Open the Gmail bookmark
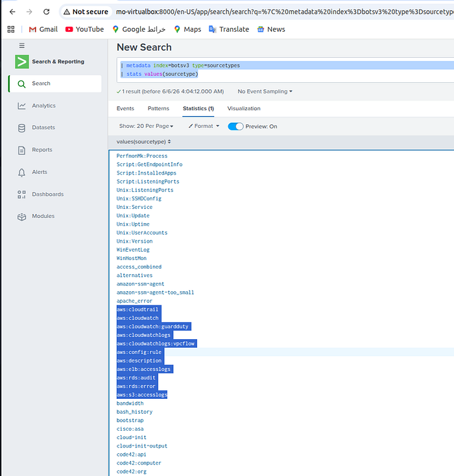The width and height of the screenshot is (454, 476). click(x=43, y=29)
